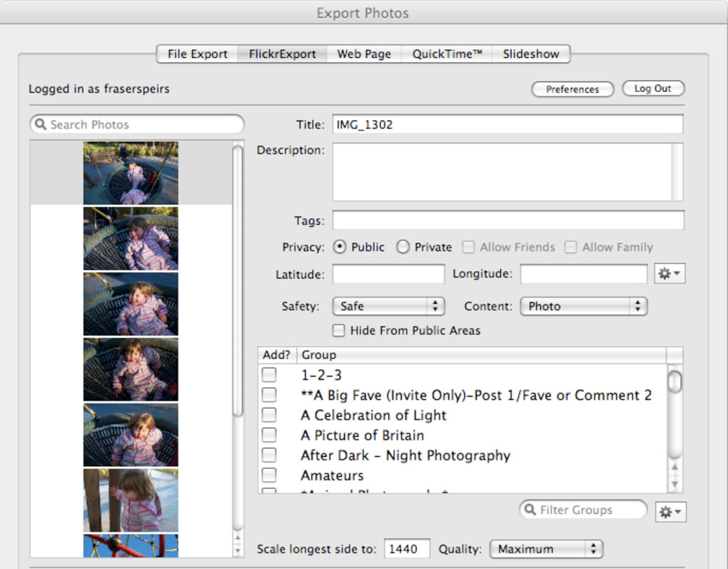
Task: Select the Amateurs group row
Action: click(462, 475)
